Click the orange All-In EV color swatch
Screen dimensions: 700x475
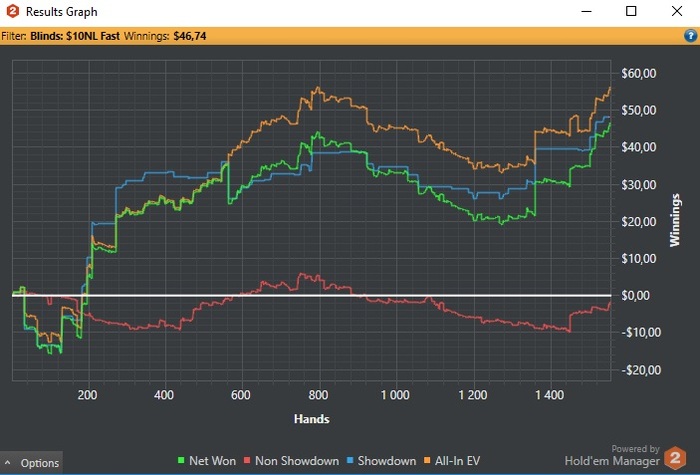coord(427,460)
